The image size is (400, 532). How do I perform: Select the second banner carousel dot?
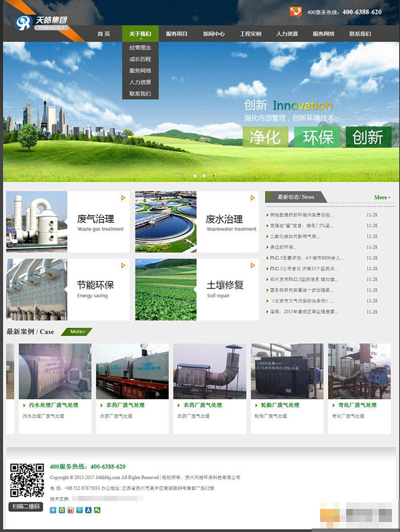204,176
